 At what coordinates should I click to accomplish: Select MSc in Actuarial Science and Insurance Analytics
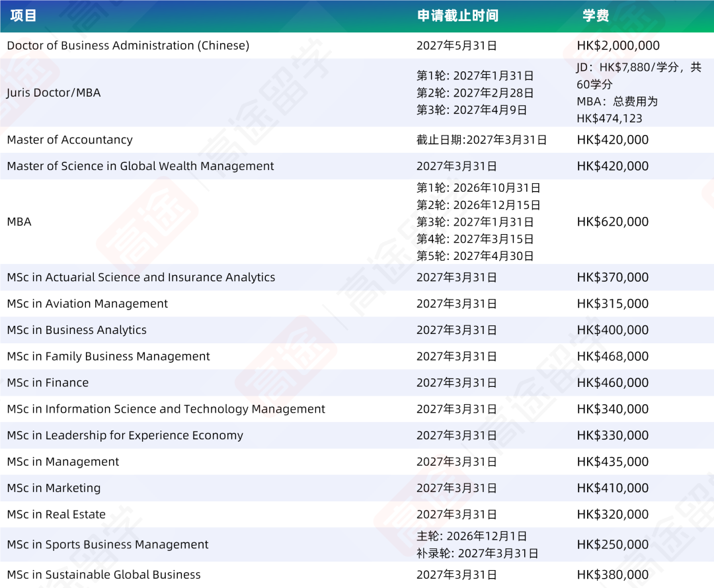pyautogui.click(x=141, y=277)
